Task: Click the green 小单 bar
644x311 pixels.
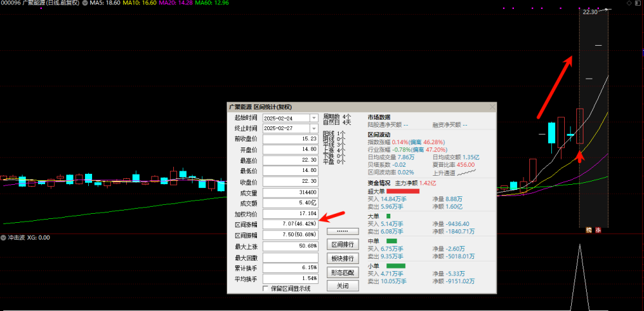Action: (x=395, y=266)
